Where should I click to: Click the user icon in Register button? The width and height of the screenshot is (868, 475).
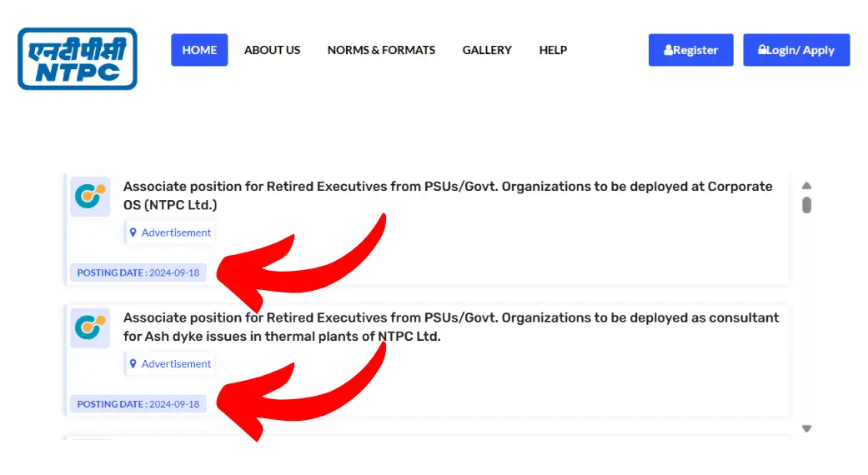click(668, 50)
